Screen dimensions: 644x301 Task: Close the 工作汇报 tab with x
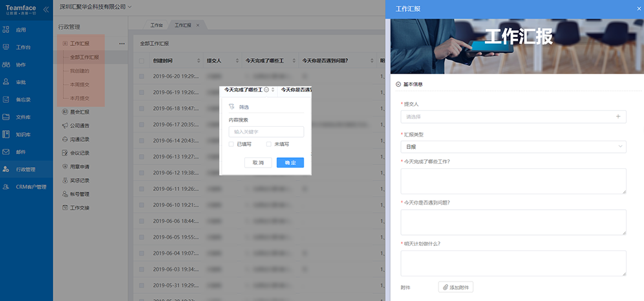point(198,25)
